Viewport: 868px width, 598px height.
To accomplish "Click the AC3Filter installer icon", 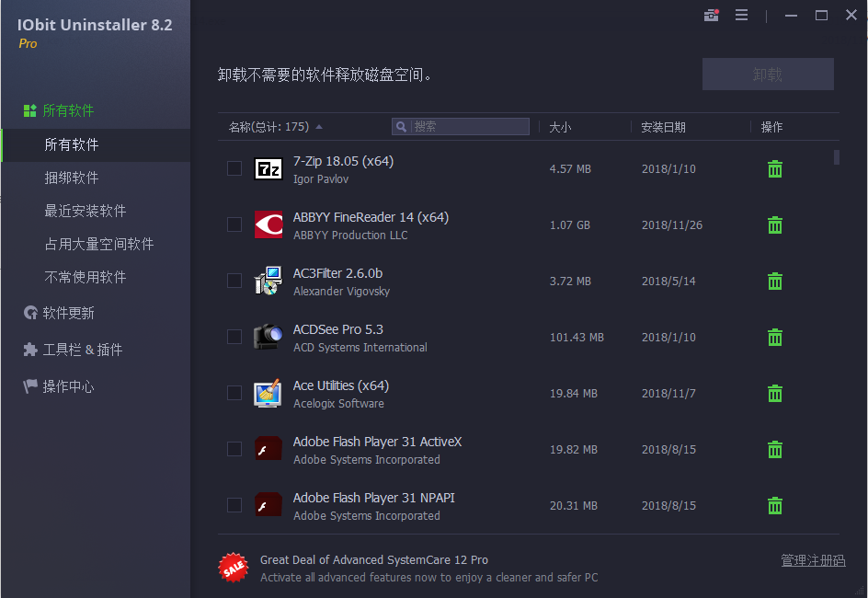I will 268,281.
